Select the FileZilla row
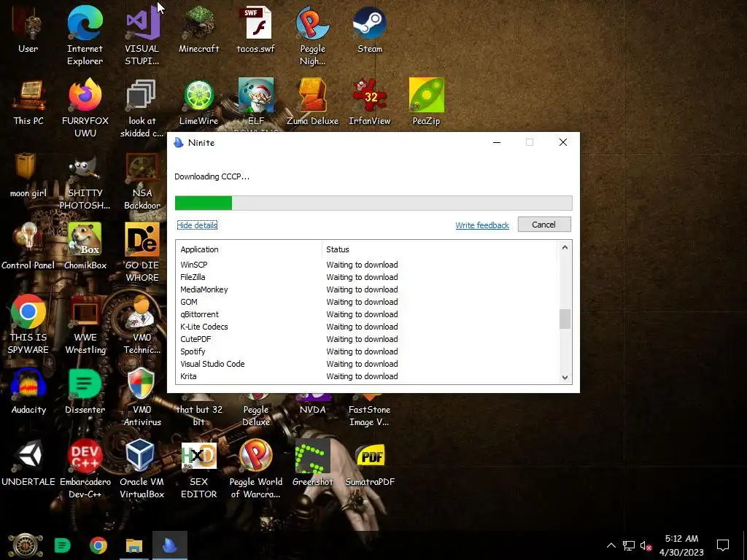 tap(367, 277)
